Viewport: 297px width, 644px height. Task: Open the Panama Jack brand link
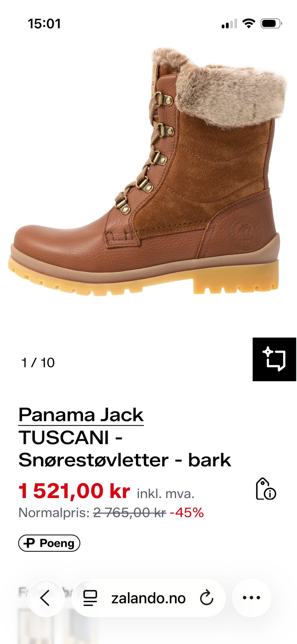pyautogui.click(x=81, y=415)
